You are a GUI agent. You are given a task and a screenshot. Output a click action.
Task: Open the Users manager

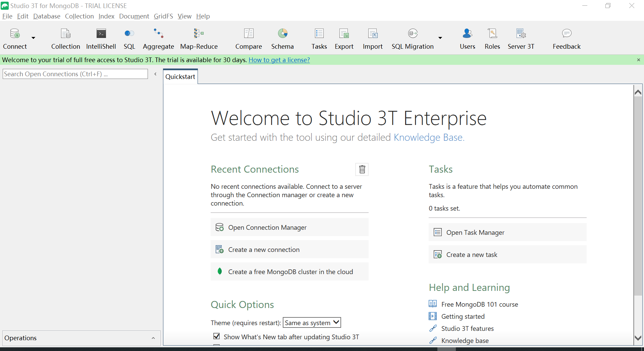(x=467, y=39)
